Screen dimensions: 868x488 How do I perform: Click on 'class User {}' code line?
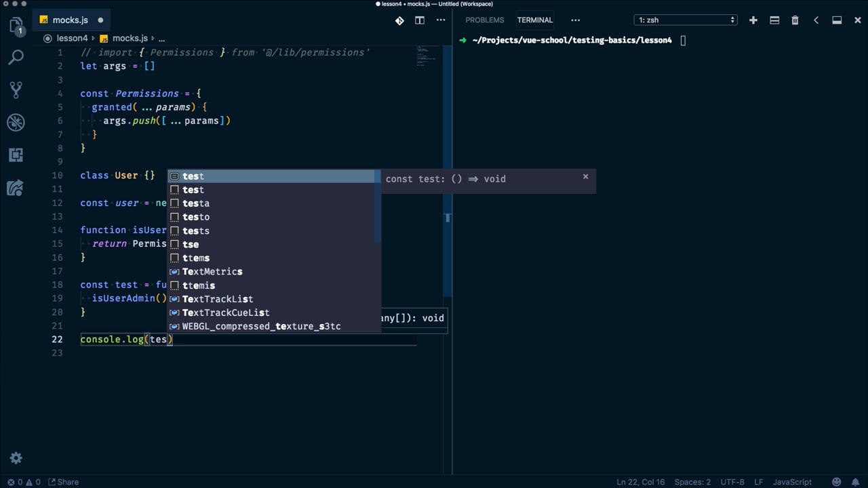pyautogui.click(x=117, y=176)
